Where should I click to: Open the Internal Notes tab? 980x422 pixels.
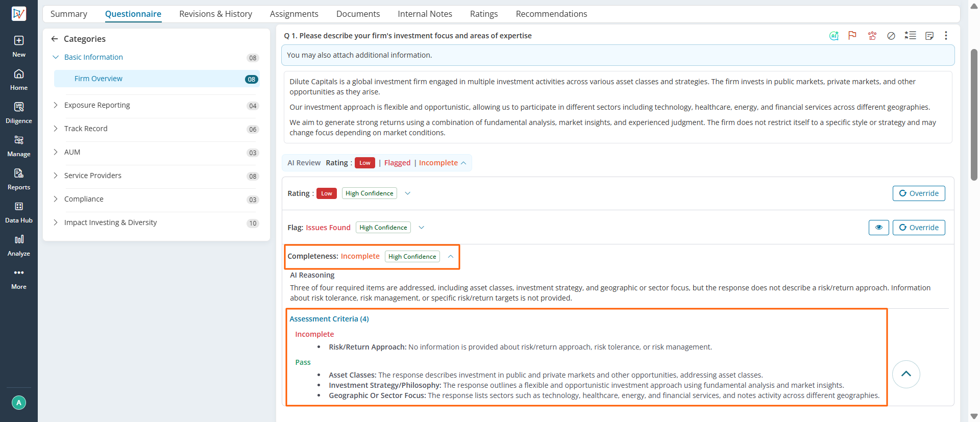(x=425, y=14)
